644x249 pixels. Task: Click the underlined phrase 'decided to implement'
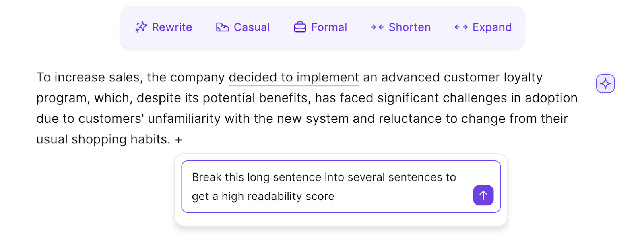(293, 77)
